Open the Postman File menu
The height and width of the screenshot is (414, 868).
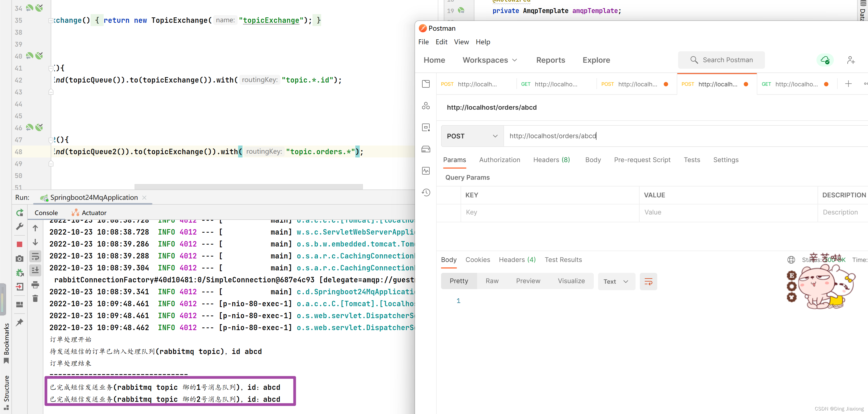coord(423,42)
